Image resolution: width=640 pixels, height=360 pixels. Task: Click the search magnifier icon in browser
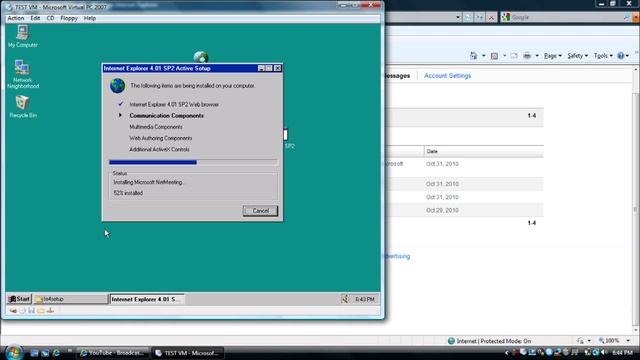click(626, 17)
